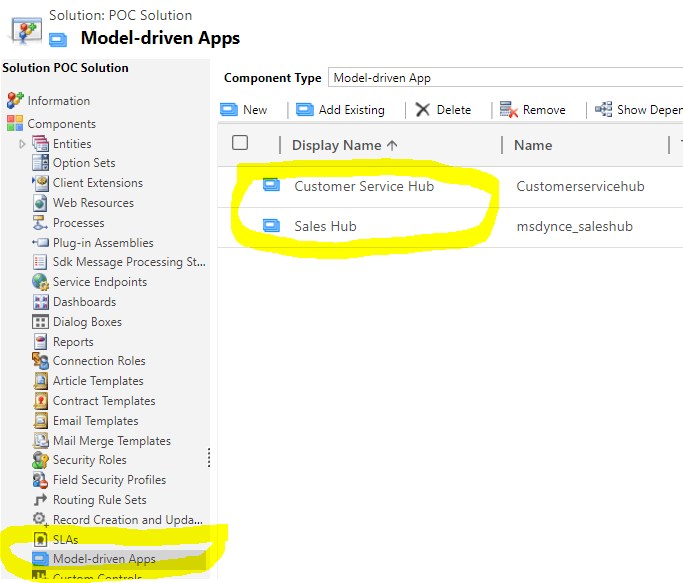Click the Entities icon in tree

(x=41, y=143)
